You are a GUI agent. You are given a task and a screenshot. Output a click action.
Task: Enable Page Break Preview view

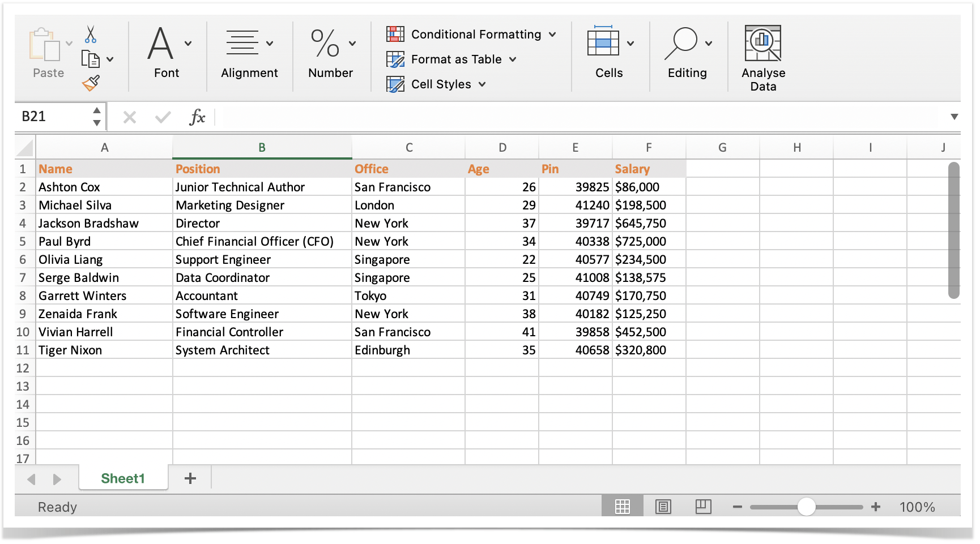point(703,506)
